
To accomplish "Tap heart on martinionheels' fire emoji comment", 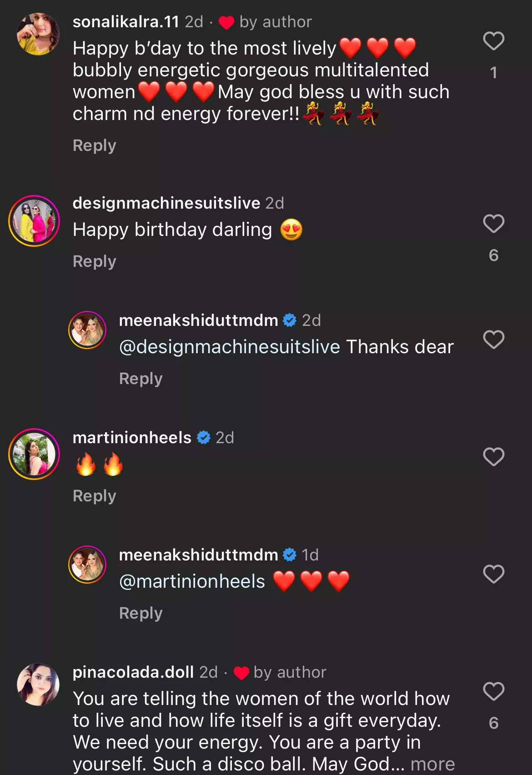I will point(493,457).
